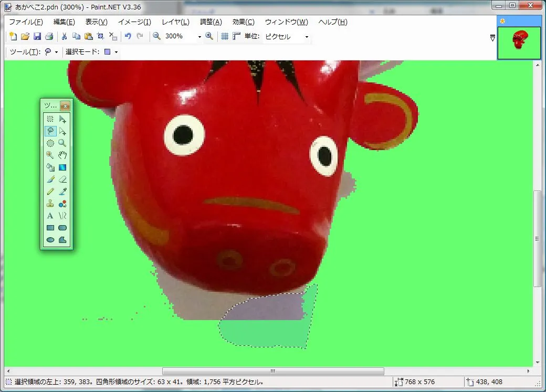
Task: Select the Magic Wand tool
Action: (x=50, y=155)
